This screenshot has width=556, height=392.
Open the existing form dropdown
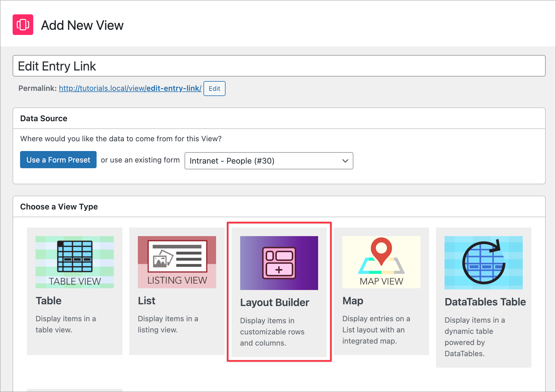click(269, 161)
